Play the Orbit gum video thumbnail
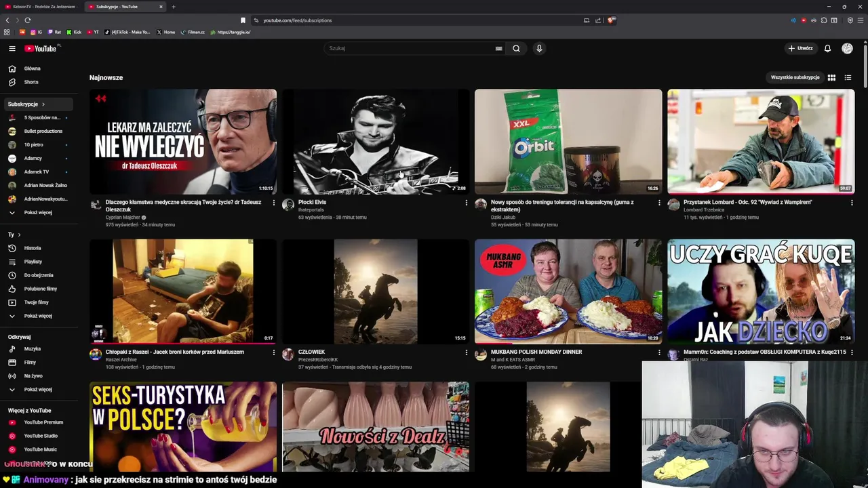The width and height of the screenshot is (868, 488). coord(568,142)
